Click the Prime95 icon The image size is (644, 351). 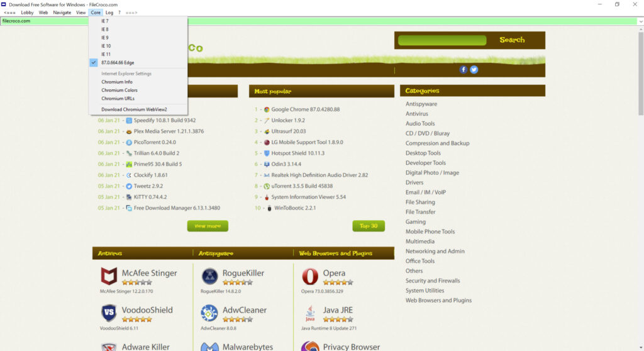click(x=129, y=164)
